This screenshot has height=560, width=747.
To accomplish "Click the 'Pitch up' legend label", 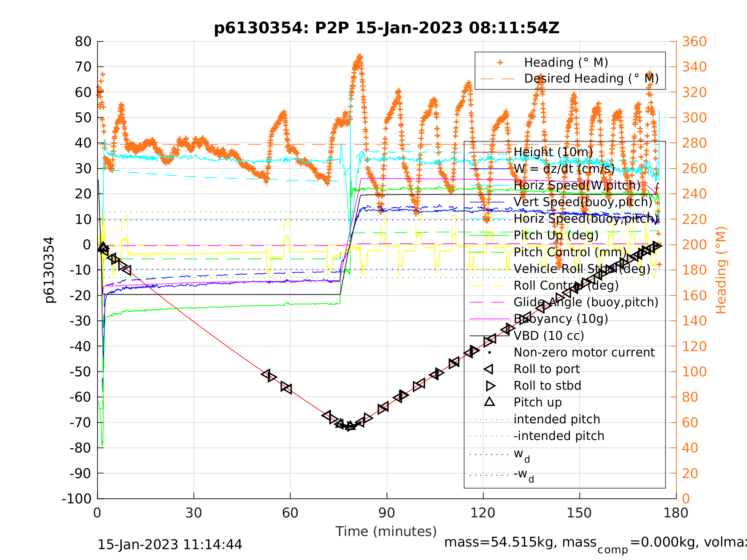I will [x=538, y=402].
